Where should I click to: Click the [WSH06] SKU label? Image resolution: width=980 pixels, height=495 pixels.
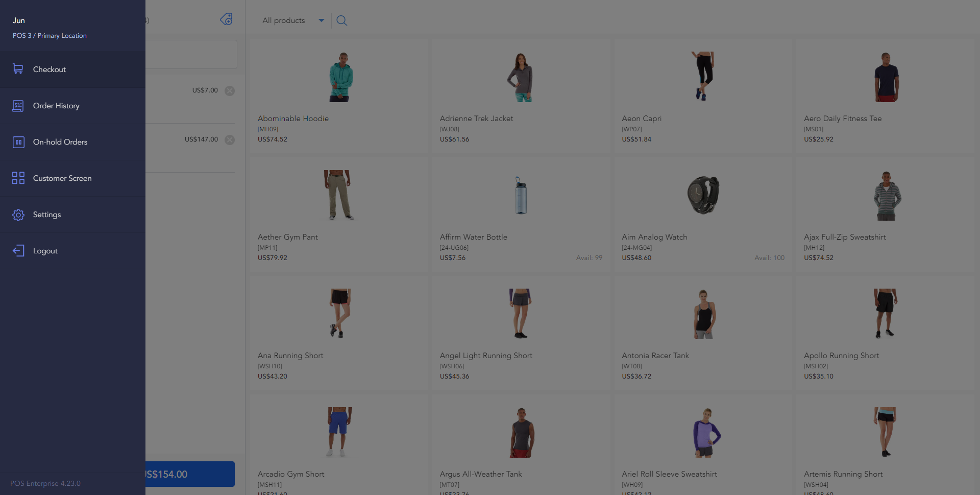452,366
